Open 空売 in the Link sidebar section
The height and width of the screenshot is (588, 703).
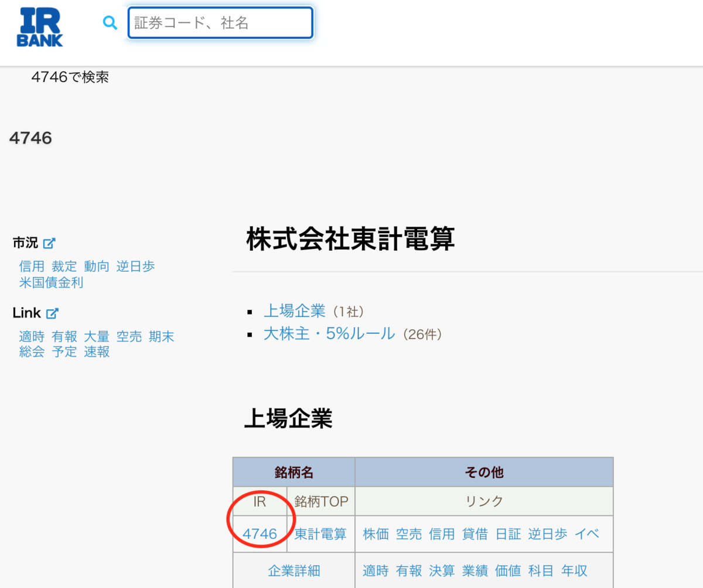129,337
